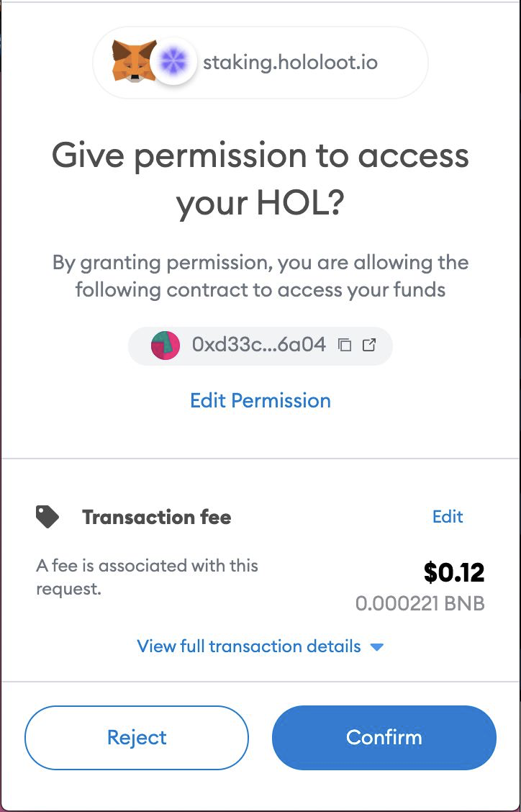
Task: Click the transaction fee tag icon
Action: tap(47, 516)
